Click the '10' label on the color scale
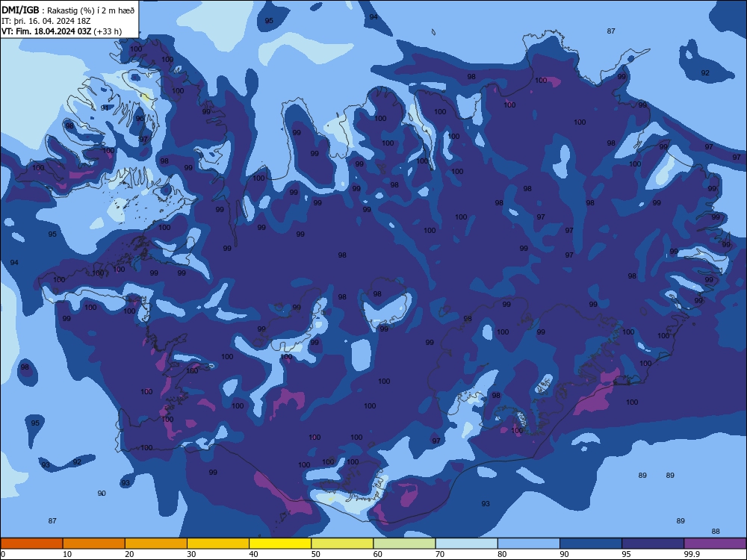747x560 pixels. [x=67, y=554]
